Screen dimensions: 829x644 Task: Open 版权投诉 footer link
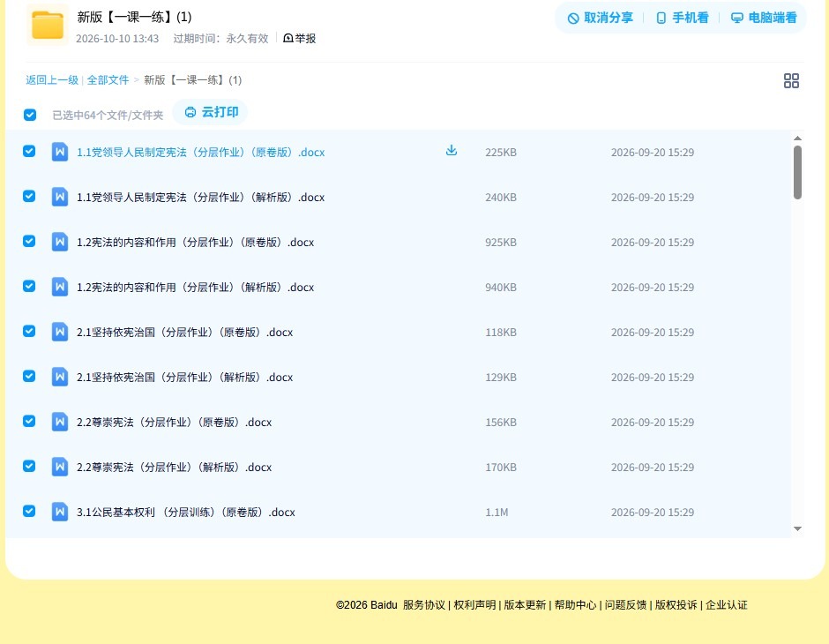pos(676,605)
